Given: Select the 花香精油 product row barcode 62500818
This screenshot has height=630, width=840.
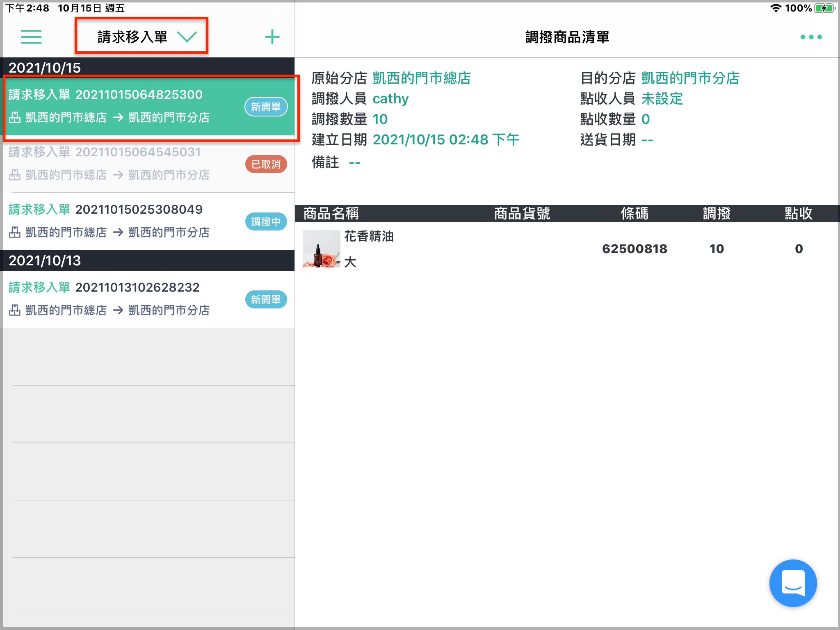Looking at the screenshot, I should point(568,249).
